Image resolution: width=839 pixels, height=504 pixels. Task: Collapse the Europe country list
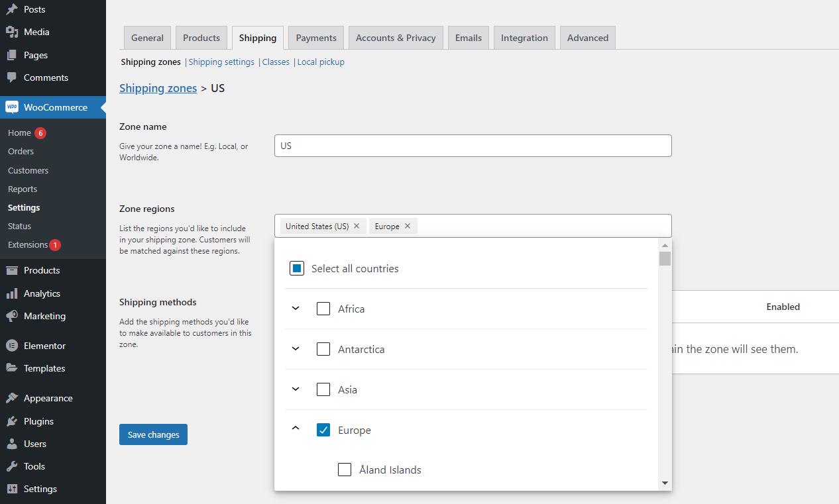click(296, 429)
